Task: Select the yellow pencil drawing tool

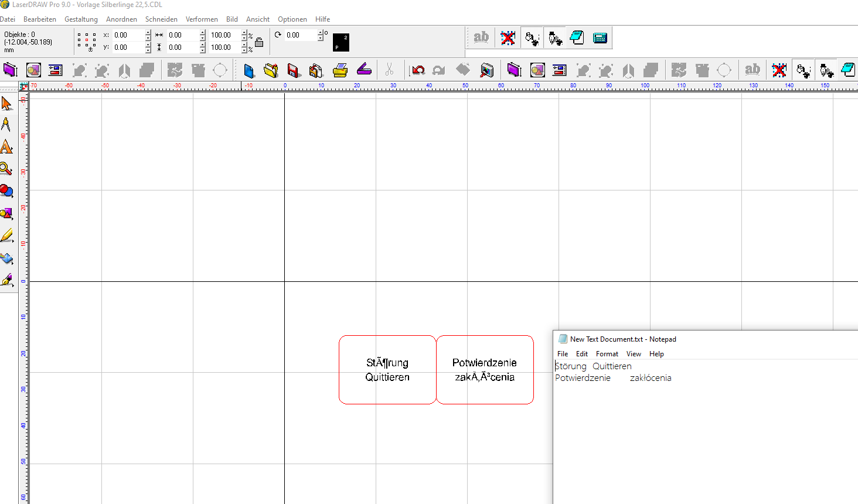Action: tap(6, 236)
